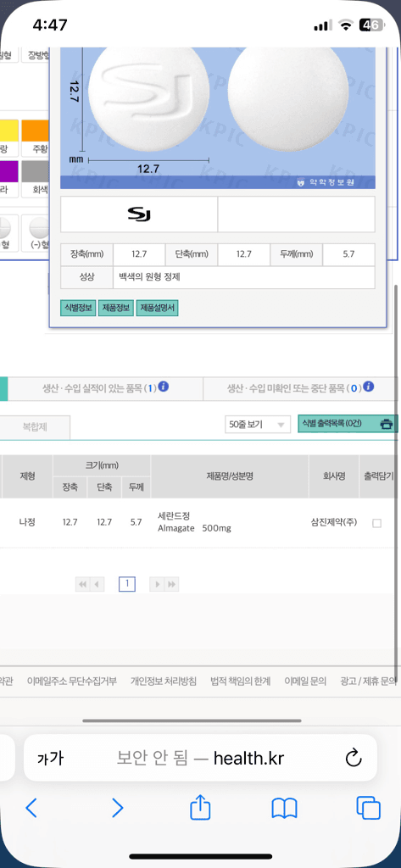Go back with Safari's back arrow
401x868 pixels.
(x=31, y=808)
